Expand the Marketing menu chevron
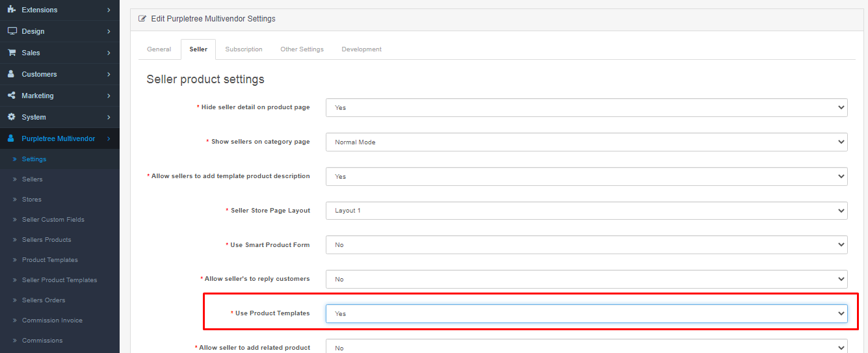Viewport: 868px width, 353px height. [x=109, y=96]
